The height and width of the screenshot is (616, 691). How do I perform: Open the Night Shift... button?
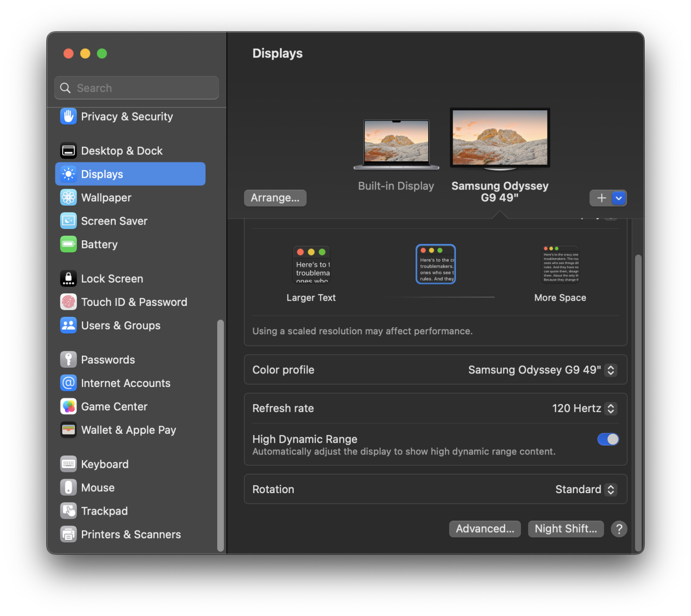(x=566, y=529)
